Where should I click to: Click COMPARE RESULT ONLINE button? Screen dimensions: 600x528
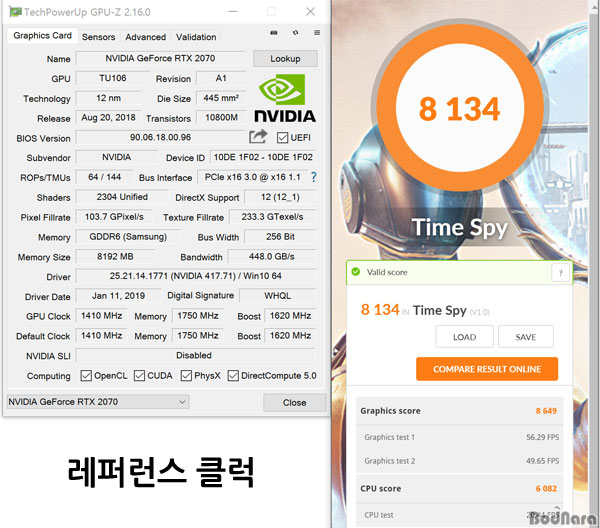pos(487,369)
